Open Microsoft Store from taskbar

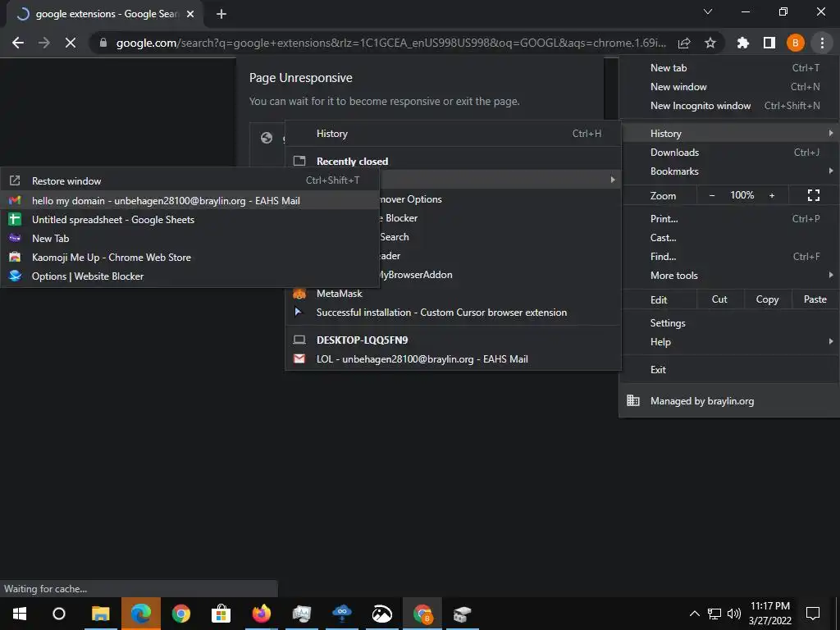[221, 614]
